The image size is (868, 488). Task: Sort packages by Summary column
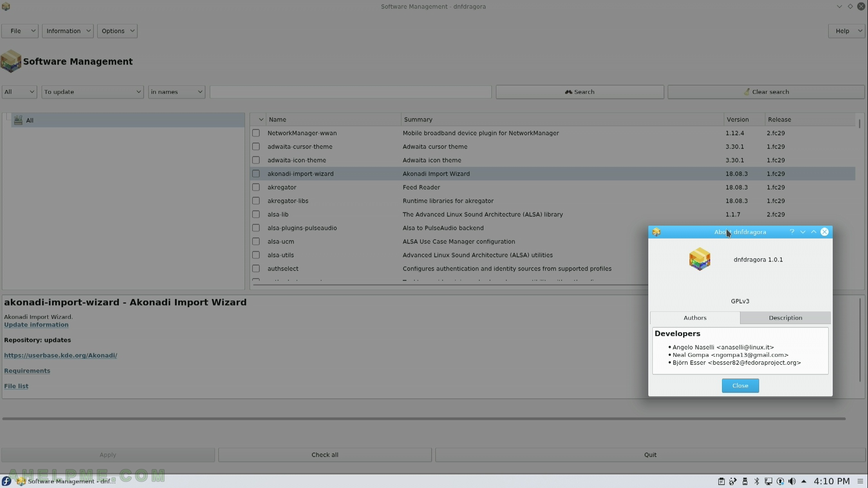click(562, 119)
